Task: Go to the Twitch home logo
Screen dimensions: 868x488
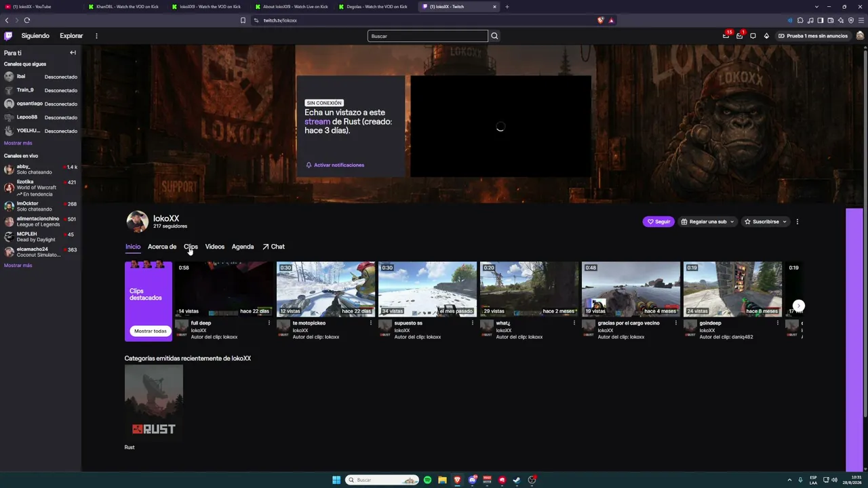Action: tap(8, 36)
